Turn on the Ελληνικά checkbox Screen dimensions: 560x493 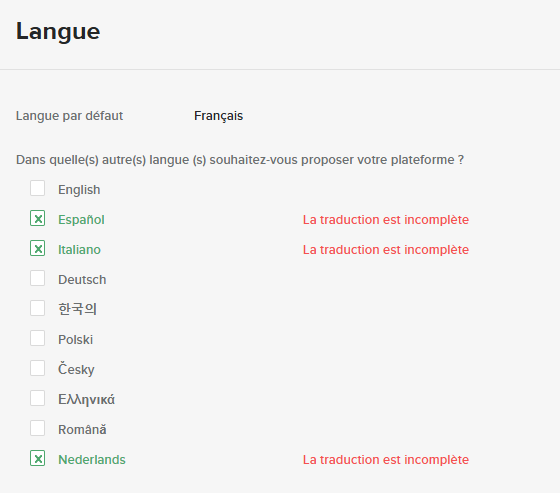point(38,398)
